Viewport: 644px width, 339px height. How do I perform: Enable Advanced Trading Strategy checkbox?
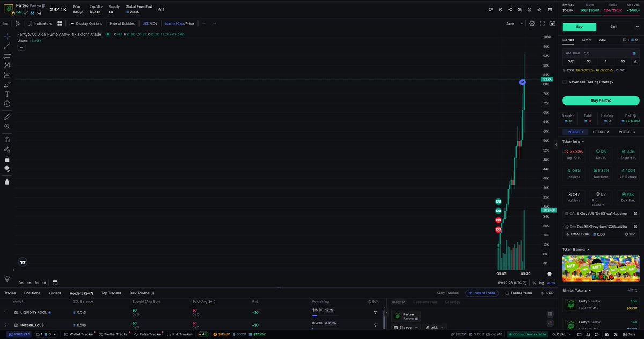pyautogui.click(x=565, y=82)
